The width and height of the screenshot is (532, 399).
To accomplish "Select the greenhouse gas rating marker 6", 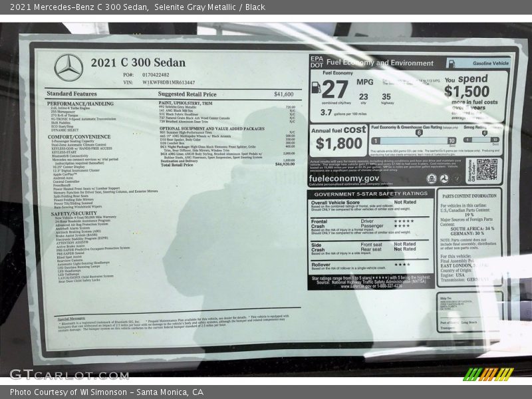I will click(419, 132).
